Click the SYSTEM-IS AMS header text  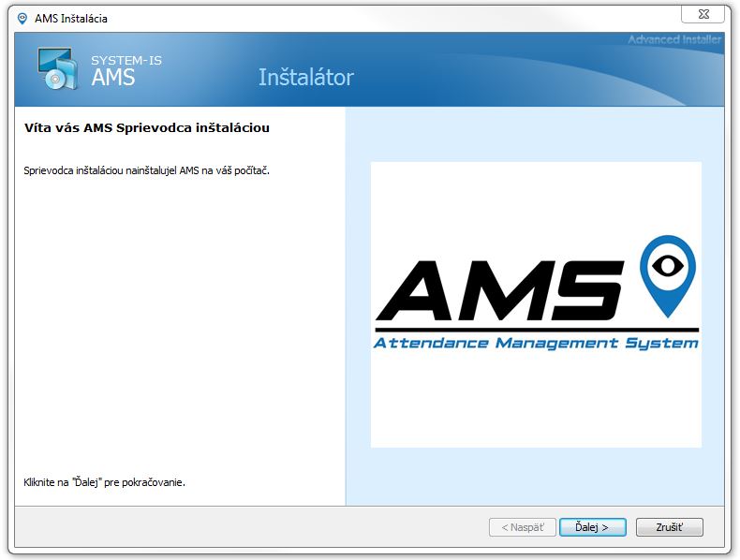coord(126,71)
